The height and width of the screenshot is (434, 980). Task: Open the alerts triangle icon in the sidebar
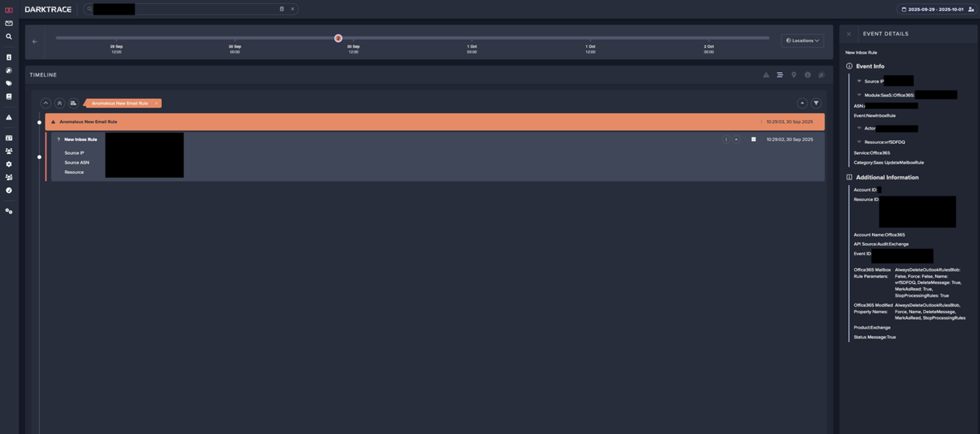tap(9, 117)
